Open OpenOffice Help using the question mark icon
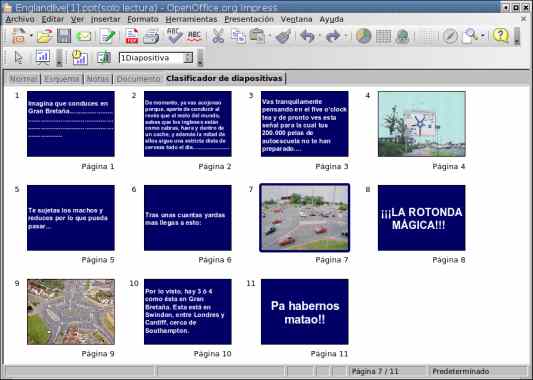The height and width of the screenshot is (380, 533). tap(500, 35)
